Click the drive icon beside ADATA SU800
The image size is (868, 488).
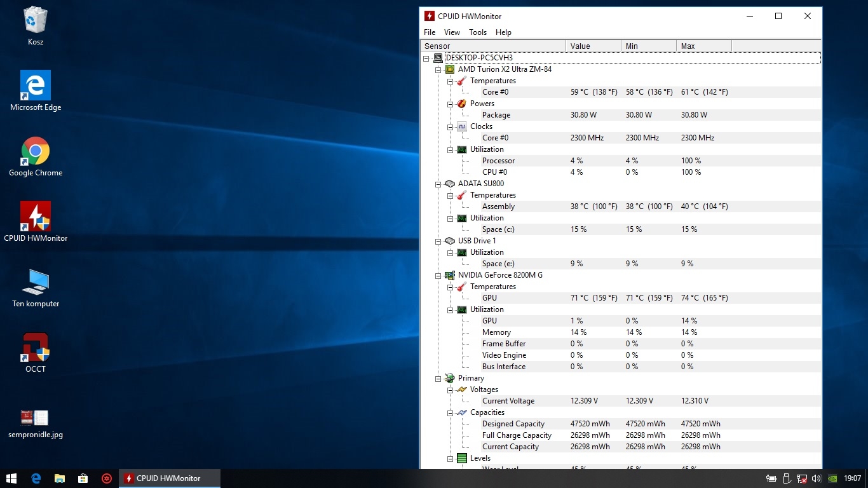click(450, 184)
